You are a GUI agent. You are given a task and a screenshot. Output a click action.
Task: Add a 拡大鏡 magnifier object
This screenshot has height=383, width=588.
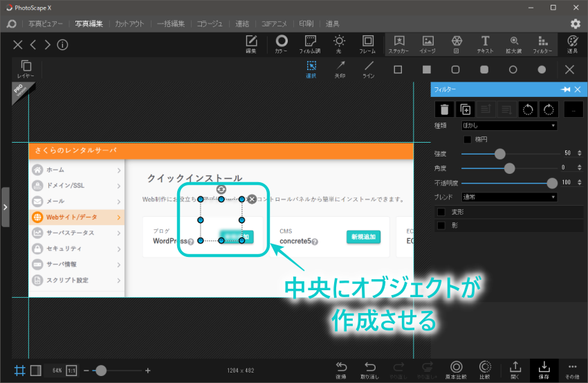[514, 44]
